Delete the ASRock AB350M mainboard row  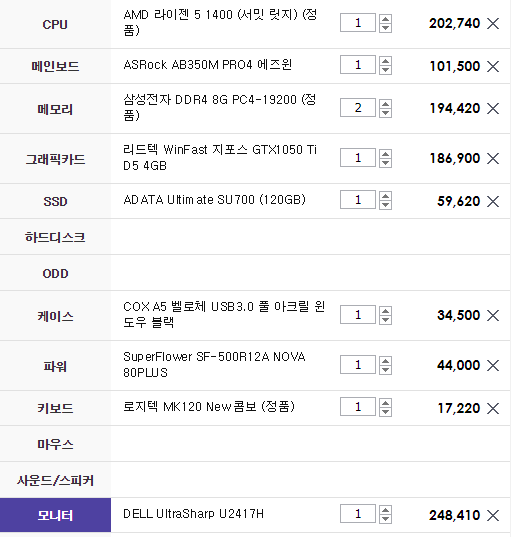[493, 66]
